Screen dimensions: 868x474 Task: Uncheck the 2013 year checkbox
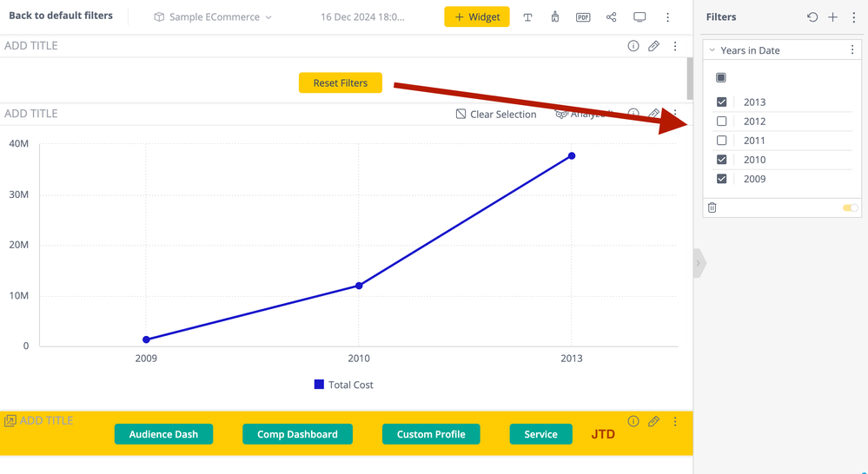tap(721, 102)
